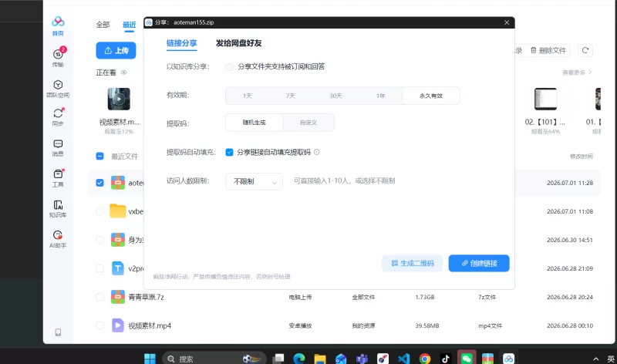Click the v2pr text file icon
Image resolution: width=617 pixels, height=364 pixels.
pos(118,268)
